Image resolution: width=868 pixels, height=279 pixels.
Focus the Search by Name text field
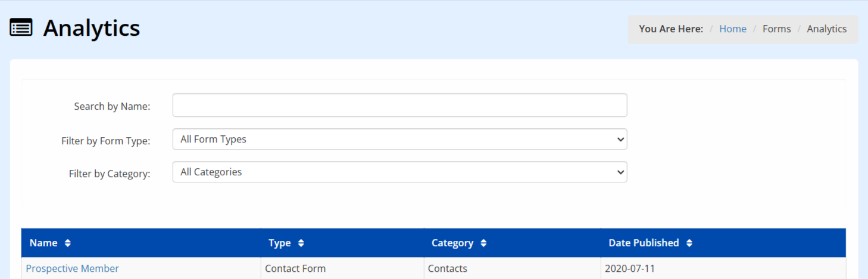tap(399, 105)
